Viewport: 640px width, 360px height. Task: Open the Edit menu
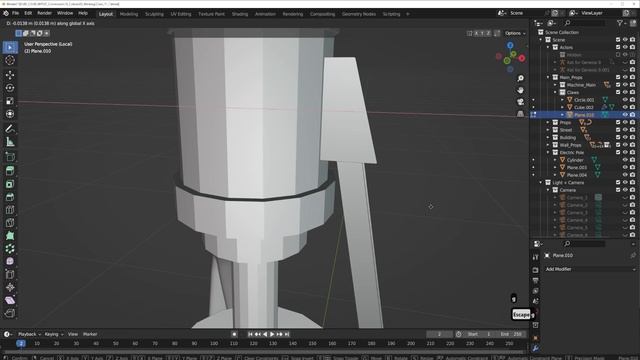(28, 13)
